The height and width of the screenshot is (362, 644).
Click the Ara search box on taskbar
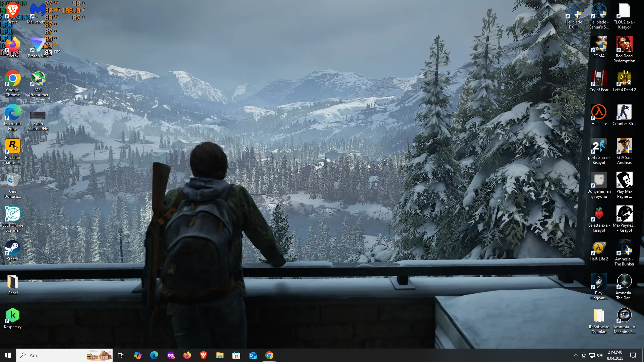click(64, 355)
